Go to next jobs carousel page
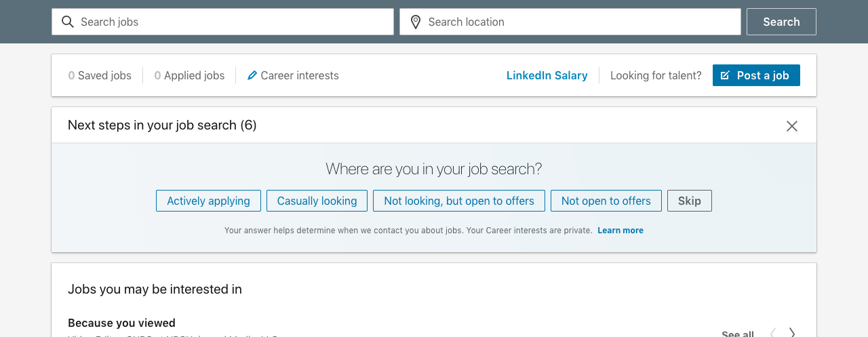 (x=792, y=332)
